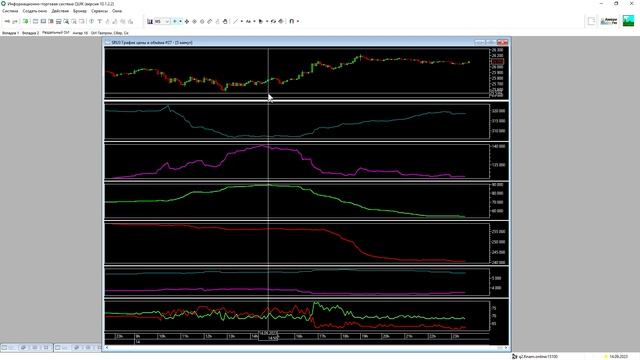This screenshot has width=640, height=360.
Task: Click the 10h label on the time axis
Action: coord(162,336)
